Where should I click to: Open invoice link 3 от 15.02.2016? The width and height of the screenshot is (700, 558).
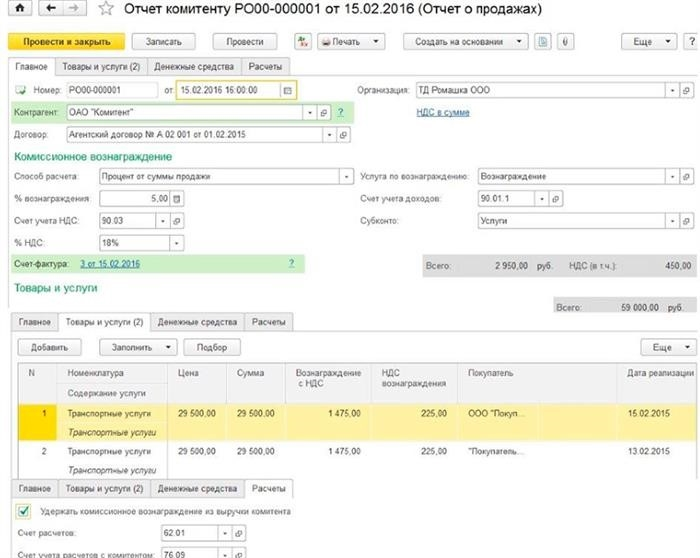pyautogui.click(x=110, y=264)
